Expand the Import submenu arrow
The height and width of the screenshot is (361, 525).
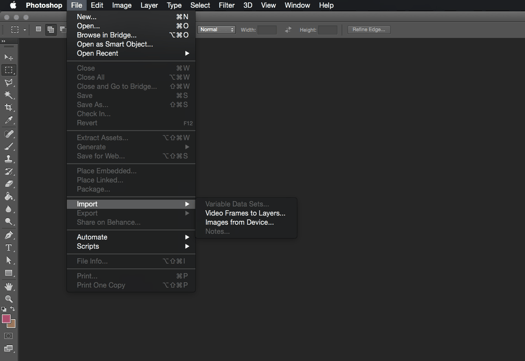click(187, 204)
